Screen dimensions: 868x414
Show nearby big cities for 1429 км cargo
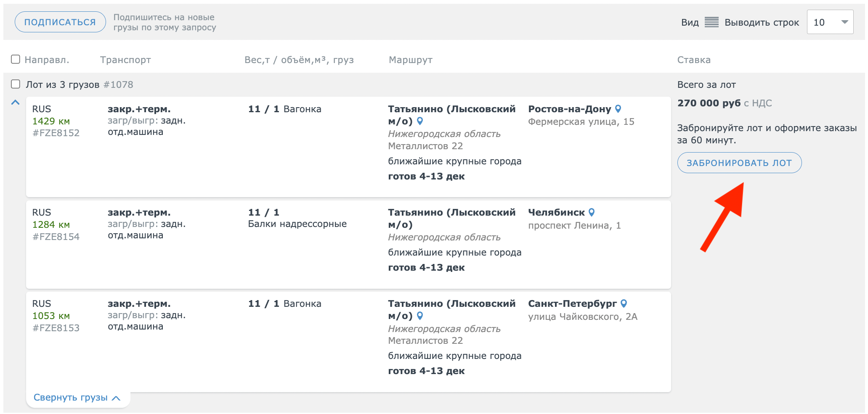click(454, 161)
